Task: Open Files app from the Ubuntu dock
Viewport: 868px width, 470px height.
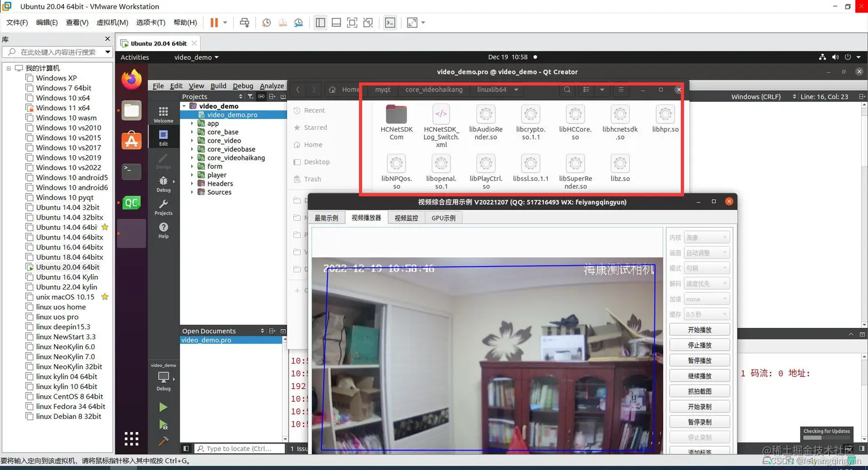Action: [x=131, y=110]
